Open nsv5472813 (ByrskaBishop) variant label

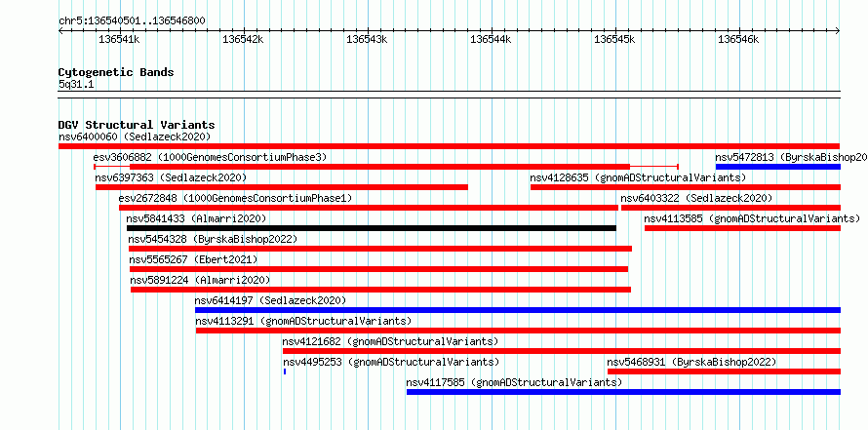coord(791,157)
